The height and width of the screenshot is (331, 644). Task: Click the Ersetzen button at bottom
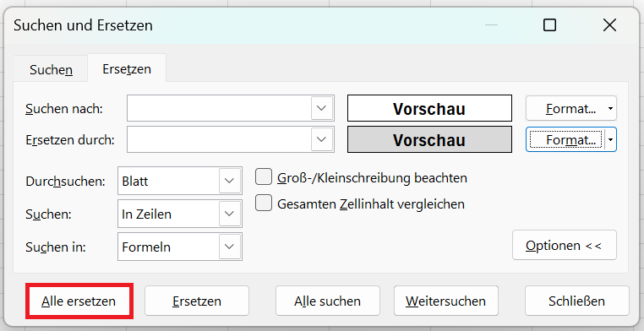point(197,301)
